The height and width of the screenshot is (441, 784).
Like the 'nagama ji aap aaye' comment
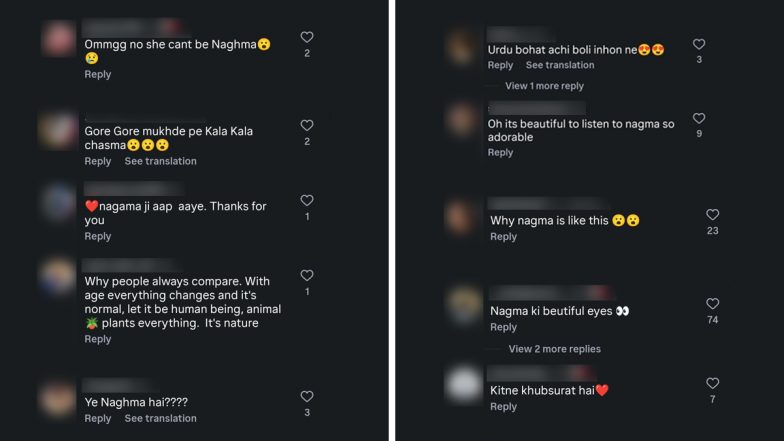(x=307, y=200)
